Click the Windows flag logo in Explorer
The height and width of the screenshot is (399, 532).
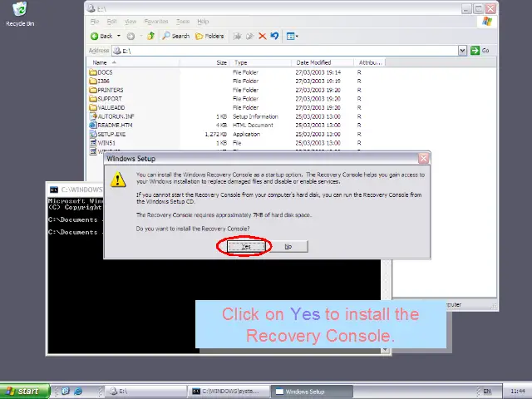coord(487,21)
